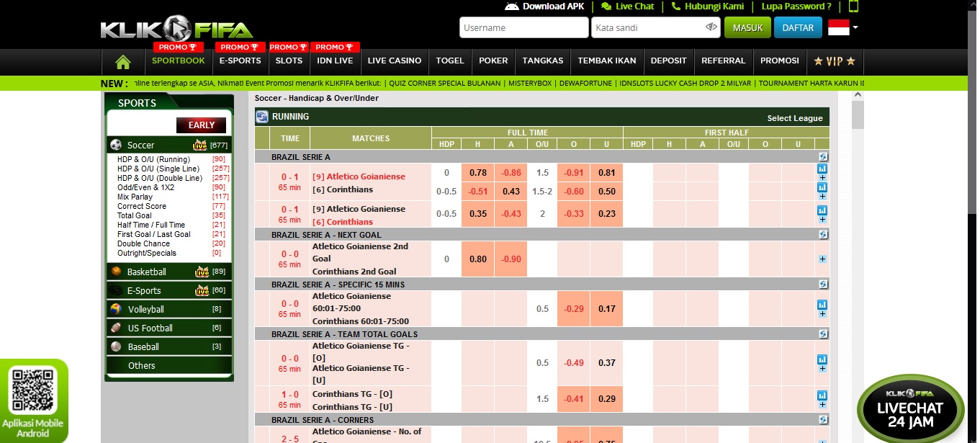Refresh the Brazil Serie A Next Goal section

823,235
